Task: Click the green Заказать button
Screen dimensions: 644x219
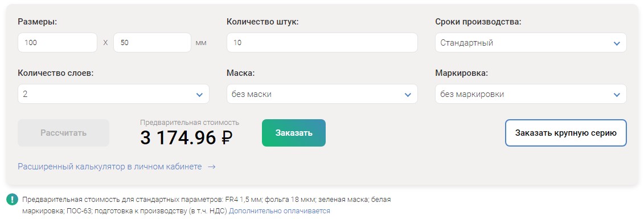Action: click(294, 133)
